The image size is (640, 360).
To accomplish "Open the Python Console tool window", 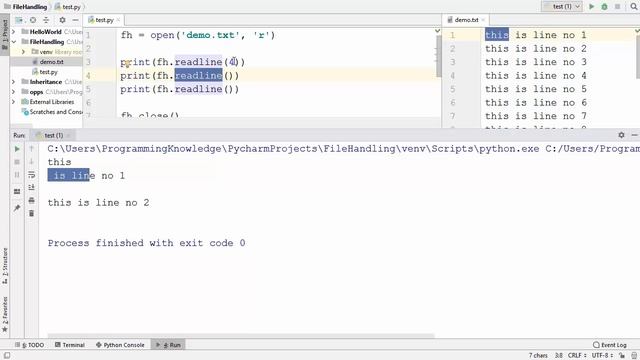I will pyautogui.click(x=120, y=345).
